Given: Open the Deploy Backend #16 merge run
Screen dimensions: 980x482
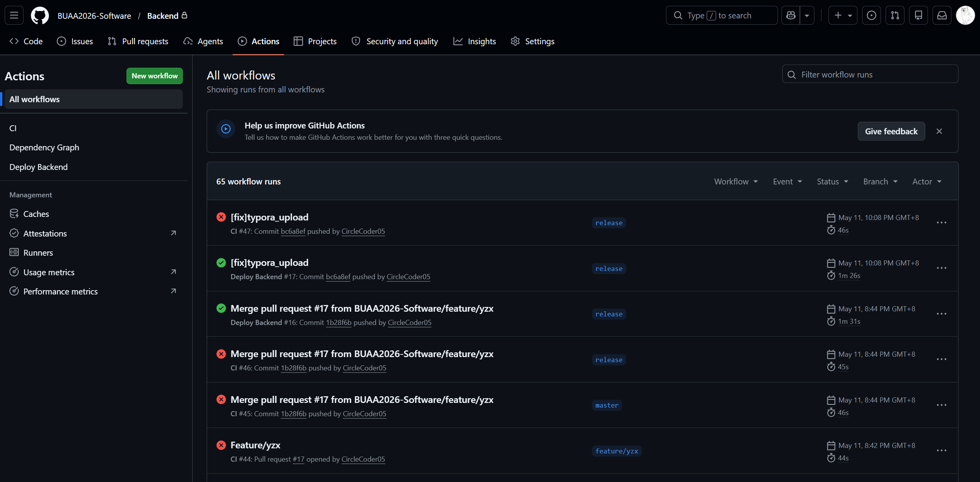Looking at the screenshot, I should [x=362, y=309].
